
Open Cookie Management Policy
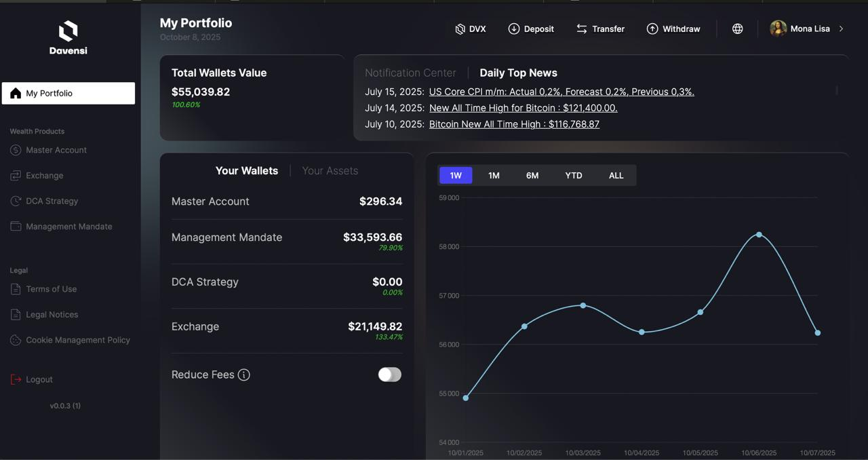click(77, 340)
